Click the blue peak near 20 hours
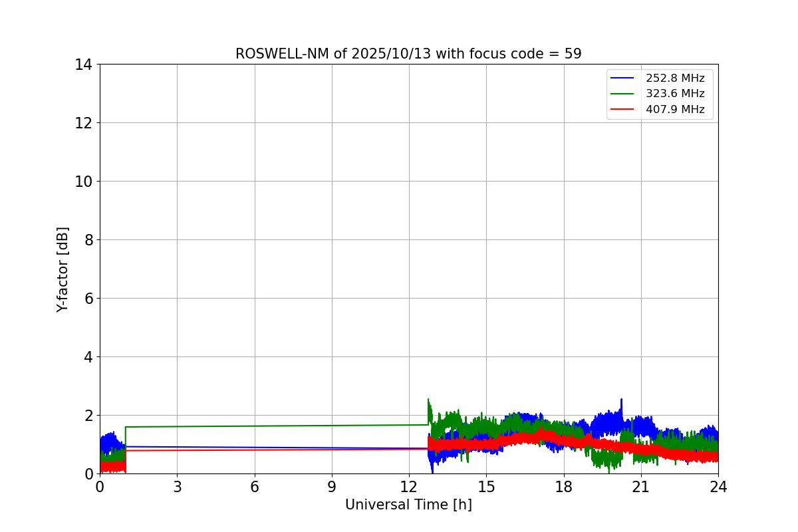The image size is (798, 532). click(621, 401)
